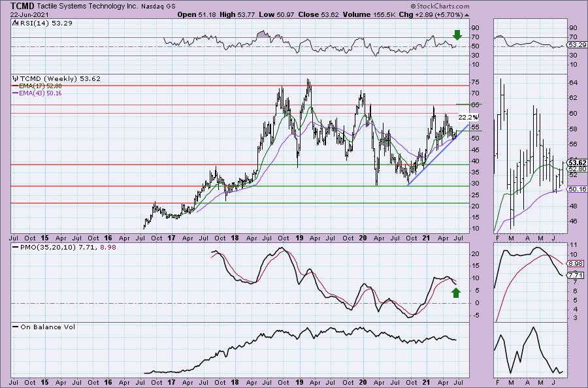This screenshot has width=588, height=388.
Task: Click the On Balance Vol legend
Action: 48,327
